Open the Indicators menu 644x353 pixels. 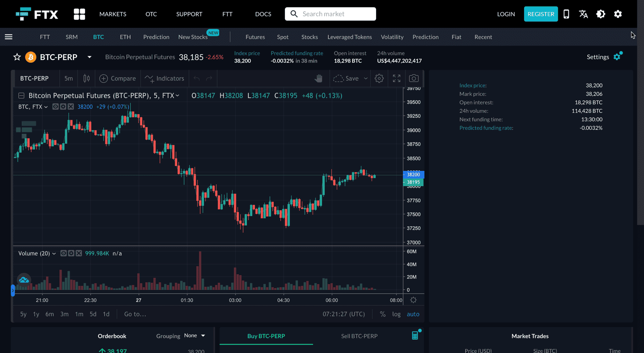[x=165, y=78]
